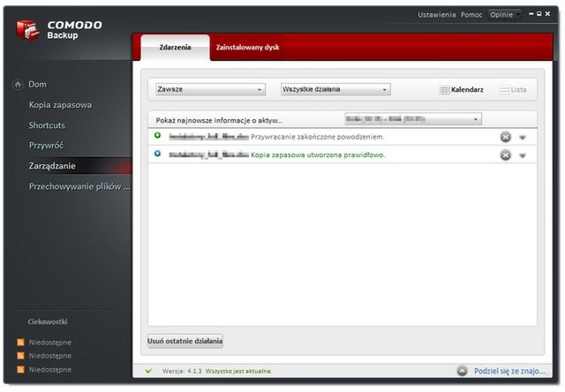Select Zarządzanie in the sidebar
This screenshot has height=392, width=565.
point(52,166)
